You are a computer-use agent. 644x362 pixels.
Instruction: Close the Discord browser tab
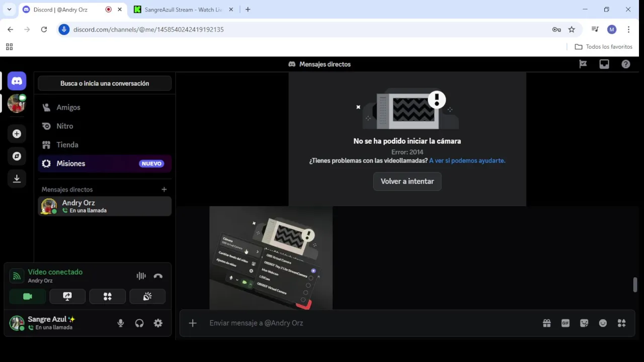pos(120,10)
